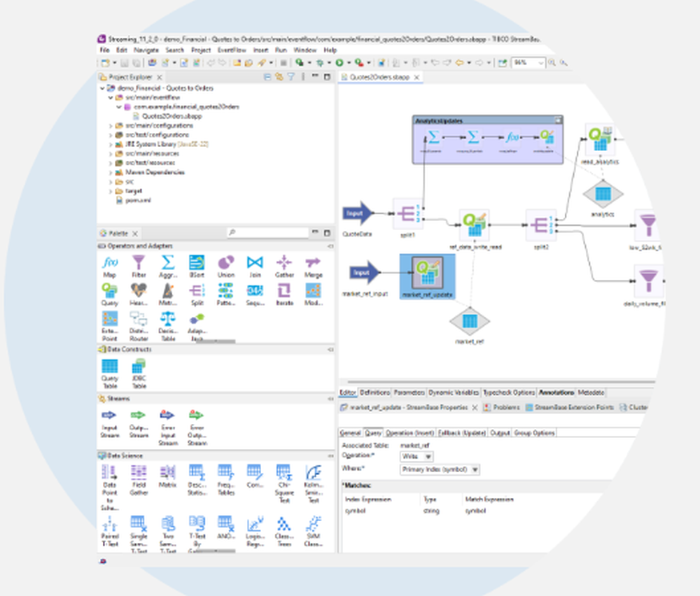Expand the src/main/configurations folder
The height and width of the screenshot is (596, 700).
click(111, 126)
